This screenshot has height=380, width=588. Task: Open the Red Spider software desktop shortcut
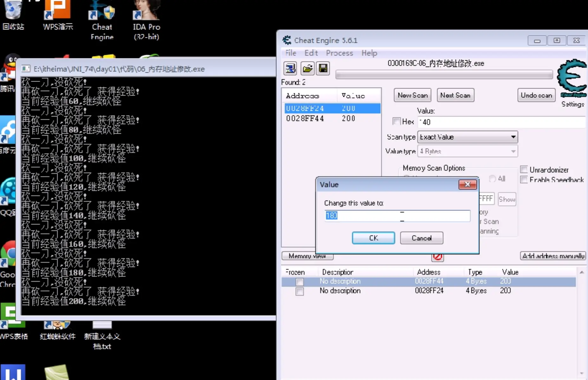(57, 330)
